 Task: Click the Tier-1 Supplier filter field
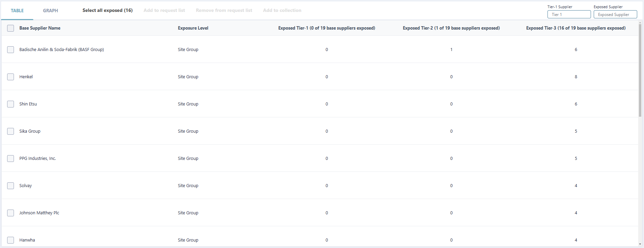point(569,14)
